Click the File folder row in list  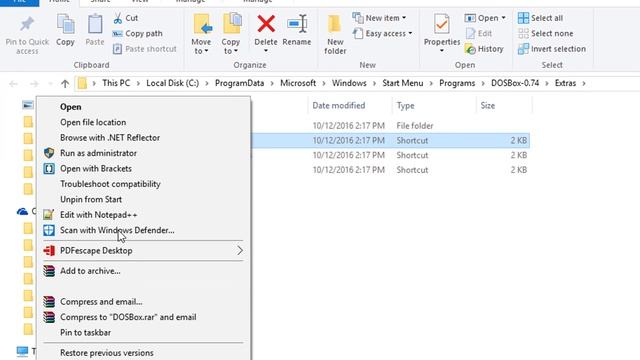coord(390,126)
